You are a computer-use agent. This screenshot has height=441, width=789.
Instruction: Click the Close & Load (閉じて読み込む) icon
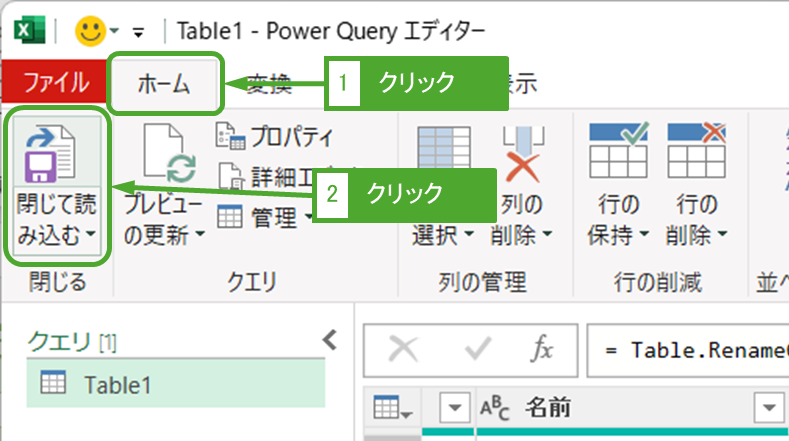coord(53,155)
